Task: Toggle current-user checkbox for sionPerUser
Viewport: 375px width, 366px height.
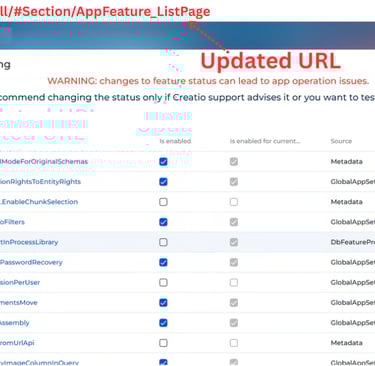Action: [234, 283]
